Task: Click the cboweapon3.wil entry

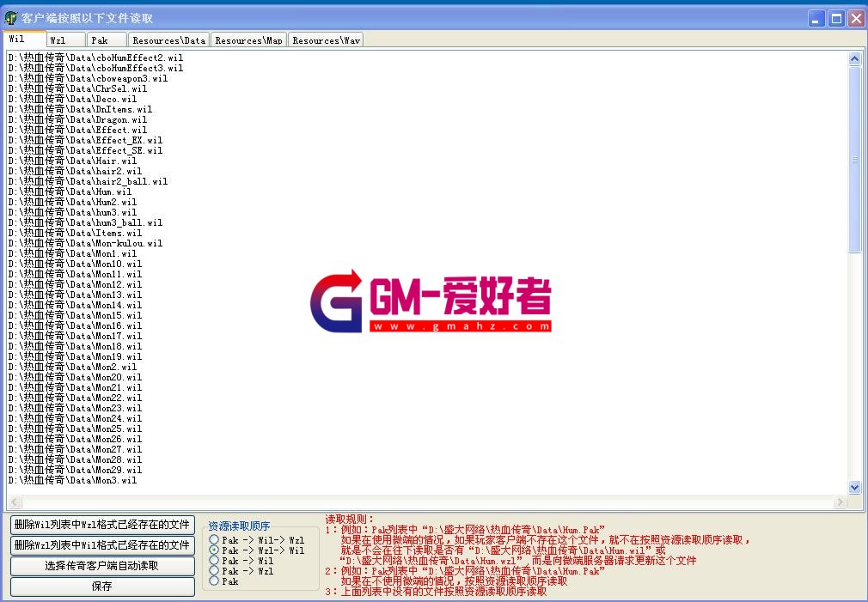Action: pos(88,78)
